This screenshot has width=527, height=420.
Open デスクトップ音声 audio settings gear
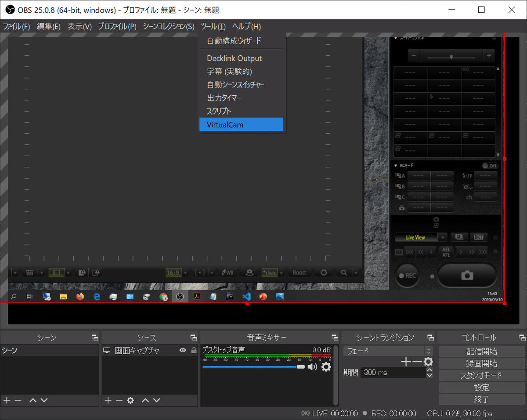[x=326, y=367]
